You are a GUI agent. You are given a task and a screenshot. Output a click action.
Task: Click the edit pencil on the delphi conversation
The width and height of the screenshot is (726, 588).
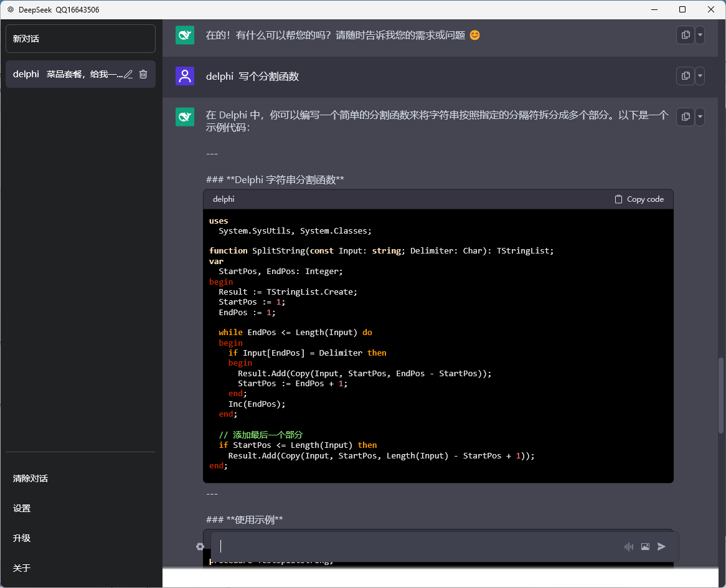(x=127, y=73)
